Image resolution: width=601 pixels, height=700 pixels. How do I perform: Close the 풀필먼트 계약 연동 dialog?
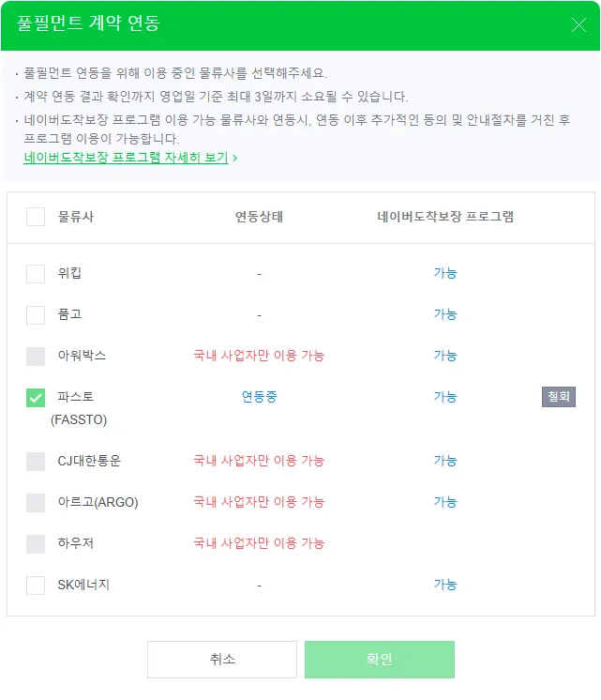click(578, 25)
